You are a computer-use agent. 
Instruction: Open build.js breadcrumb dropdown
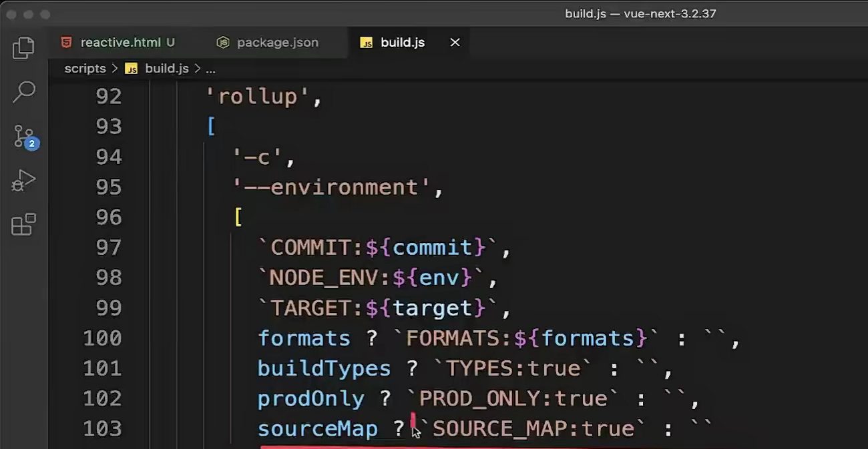point(167,68)
